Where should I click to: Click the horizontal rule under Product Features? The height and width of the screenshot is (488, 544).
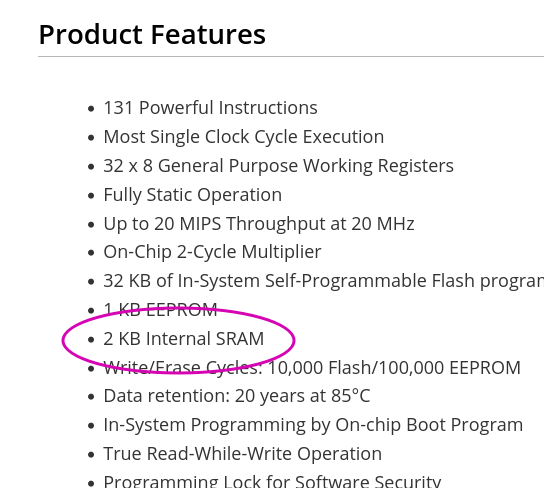pyautogui.click(x=291, y=56)
